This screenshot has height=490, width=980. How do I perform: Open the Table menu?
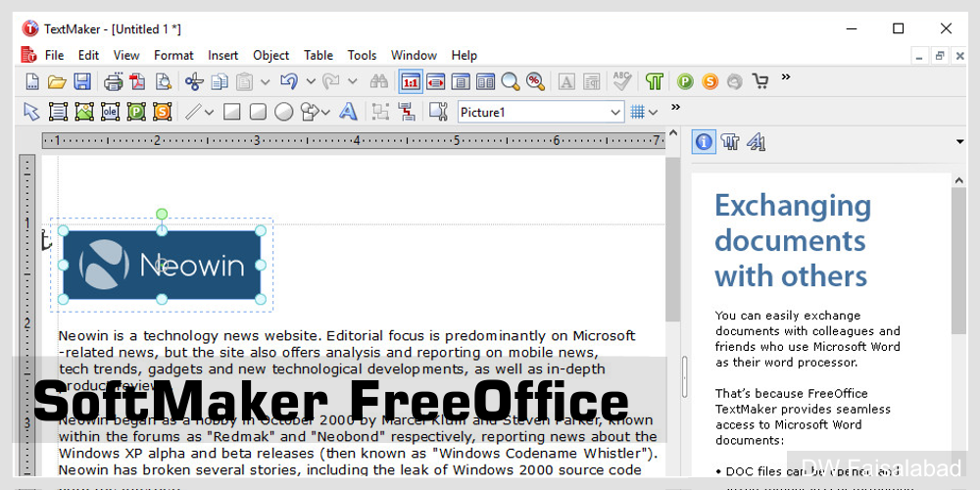coord(318,55)
